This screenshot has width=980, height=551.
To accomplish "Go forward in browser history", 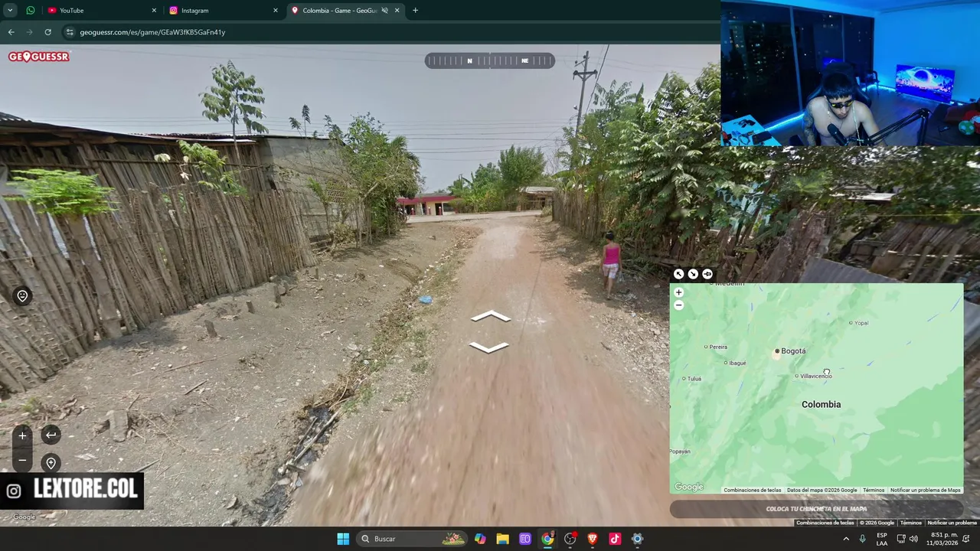I will coord(29,32).
